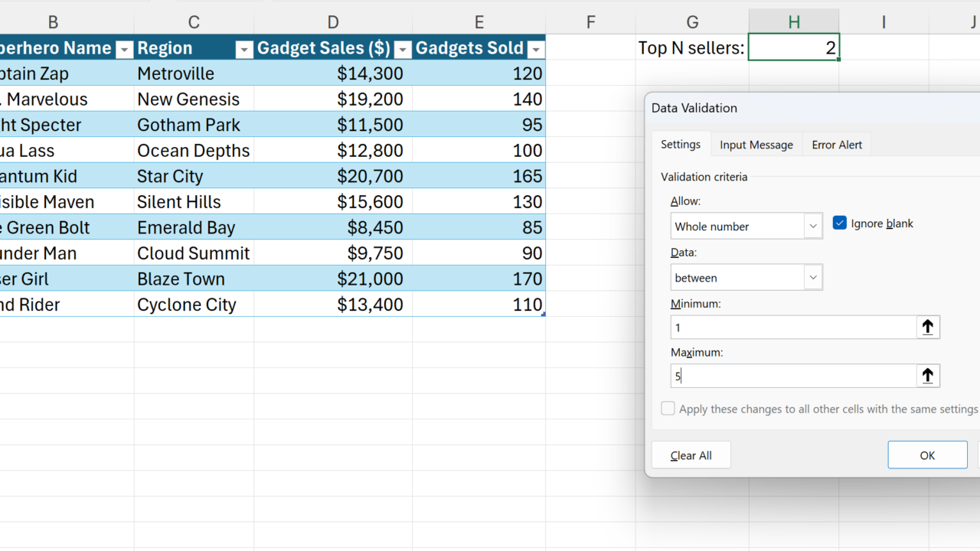Click inside the Maximum input field
The width and height of the screenshot is (980, 551).
coord(792,376)
